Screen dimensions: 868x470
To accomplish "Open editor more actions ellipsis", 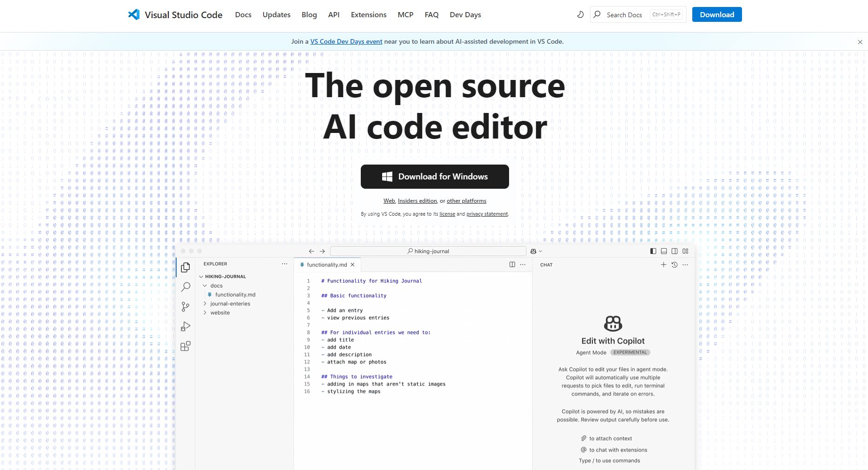I will 523,265.
